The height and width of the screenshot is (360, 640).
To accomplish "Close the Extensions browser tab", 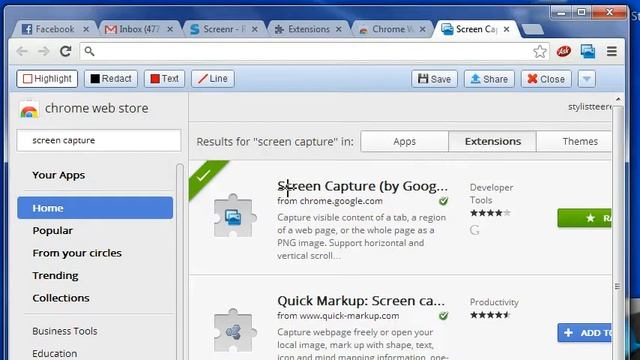I will 338,29.
